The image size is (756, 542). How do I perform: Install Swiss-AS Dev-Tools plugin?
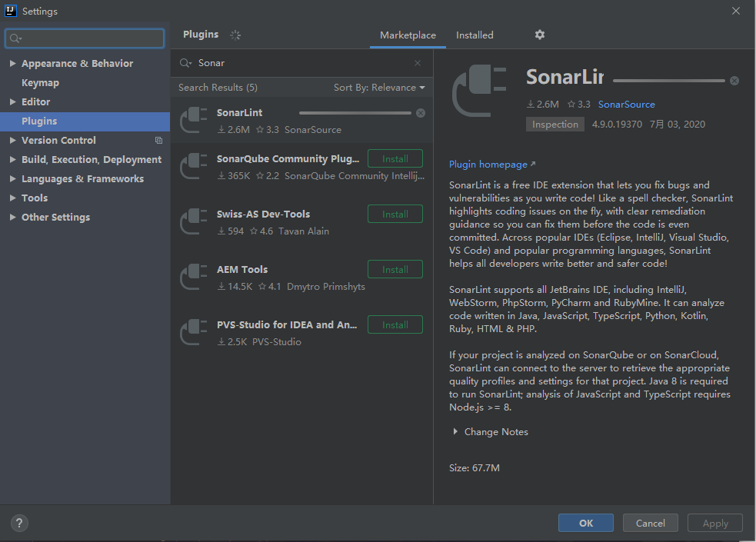coord(395,214)
